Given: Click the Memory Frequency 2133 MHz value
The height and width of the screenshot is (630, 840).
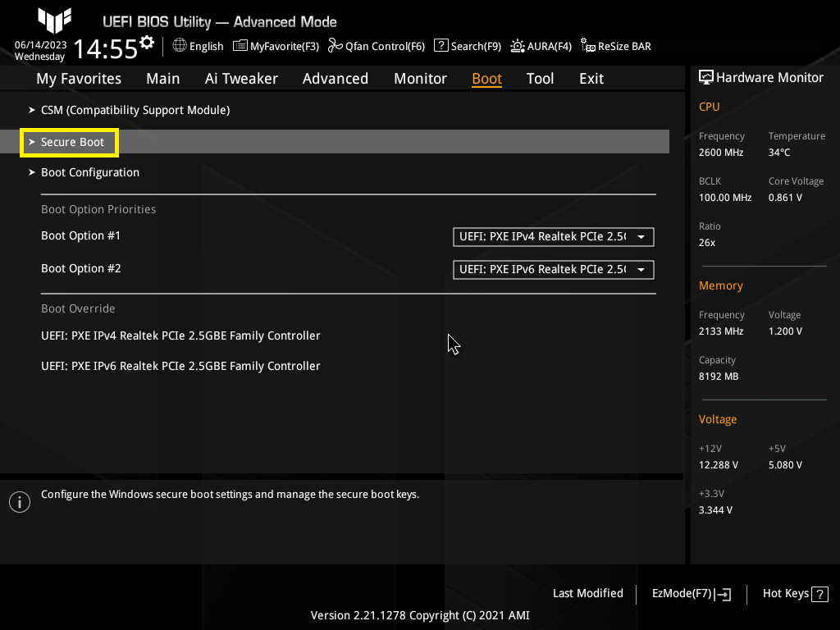Looking at the screenshot, I should click(x=720, y=331).
